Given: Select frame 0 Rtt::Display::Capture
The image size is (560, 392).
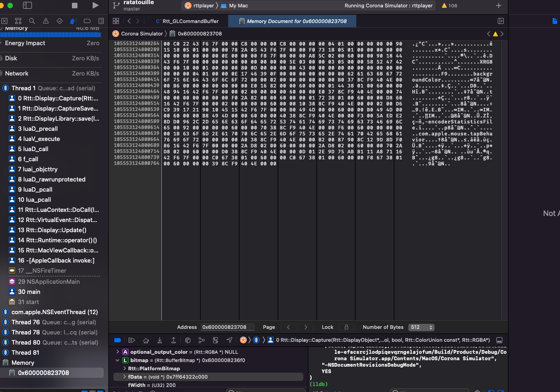Looking at the screenshot, I should coord(53,99).
